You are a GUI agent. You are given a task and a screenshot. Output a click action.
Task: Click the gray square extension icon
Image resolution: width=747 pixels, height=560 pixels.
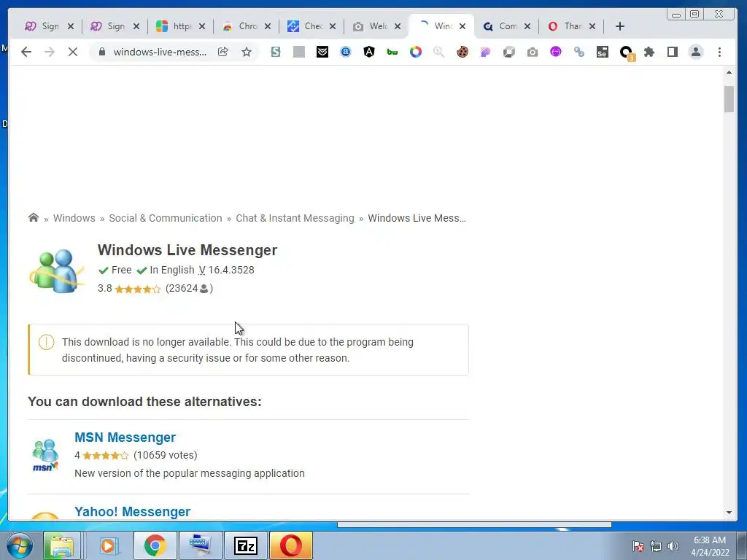click(x=298, y=52)
